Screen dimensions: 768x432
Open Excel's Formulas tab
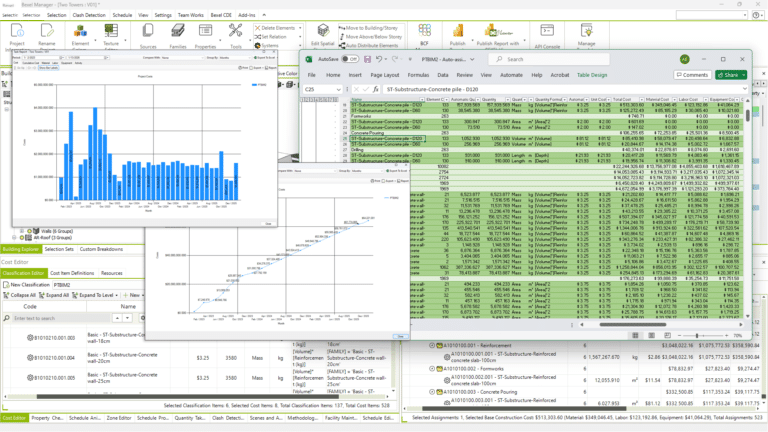pyautogui.click(x=418, y=75)
